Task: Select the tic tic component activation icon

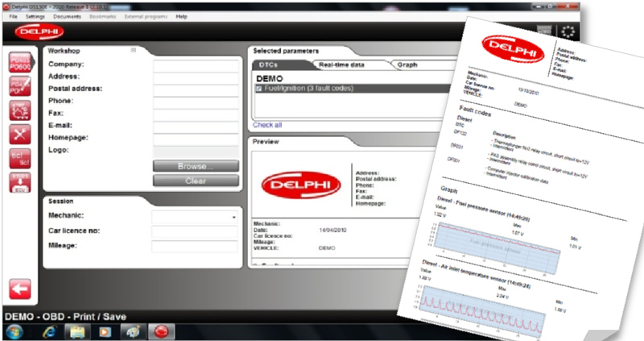Action: pyautogui.click(x=20, y=158)
